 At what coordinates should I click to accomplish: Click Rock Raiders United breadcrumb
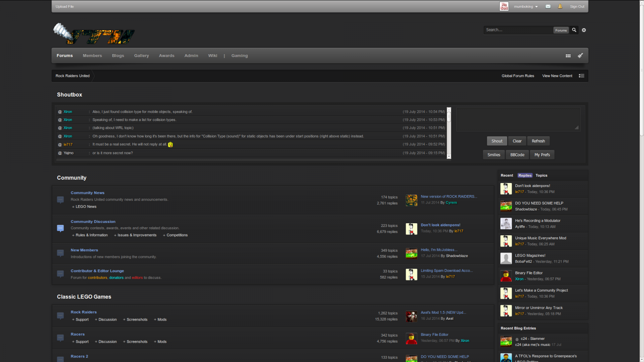click(72, 76)
